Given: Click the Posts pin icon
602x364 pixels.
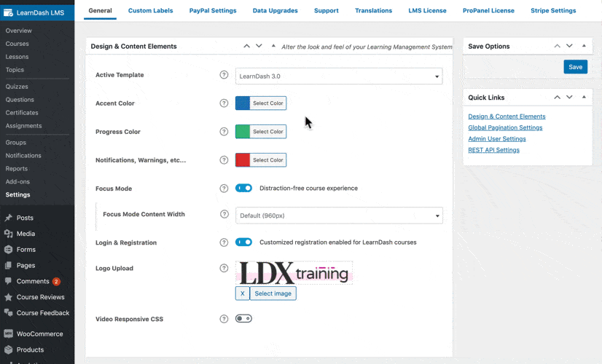Looking at the screenshot, I should 8,218.
